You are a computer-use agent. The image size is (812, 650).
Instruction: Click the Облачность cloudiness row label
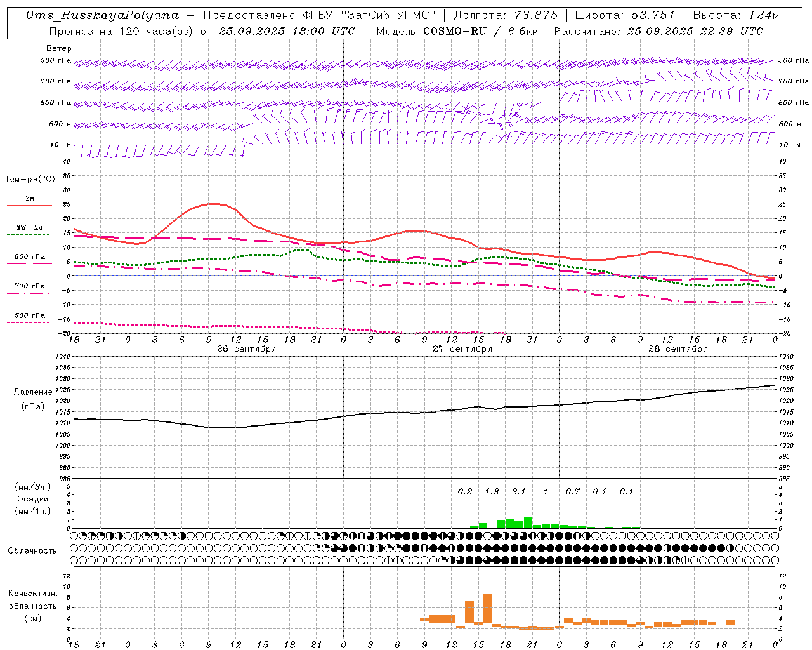[x=32, y=551]
